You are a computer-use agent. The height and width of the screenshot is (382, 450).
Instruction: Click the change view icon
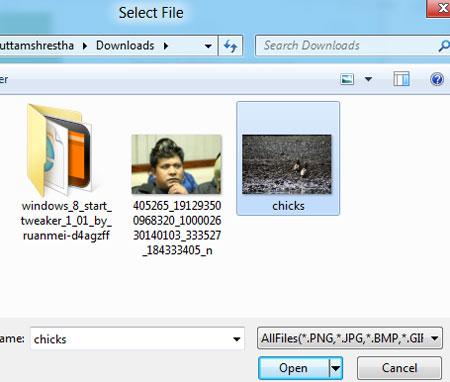click(x=347, y=79)
